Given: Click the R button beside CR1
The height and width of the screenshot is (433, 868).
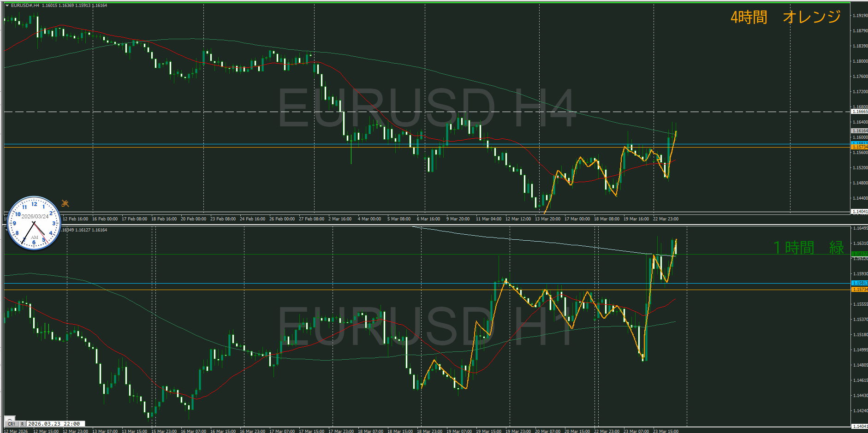Looking at the screenshot, I should tap(22, 424).
